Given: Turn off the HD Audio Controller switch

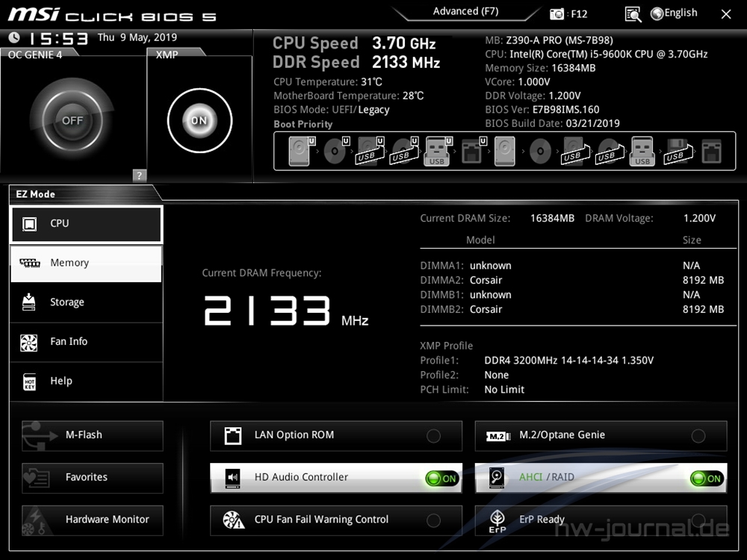Looking at the screenshot, I should click(x=442, y=478).
